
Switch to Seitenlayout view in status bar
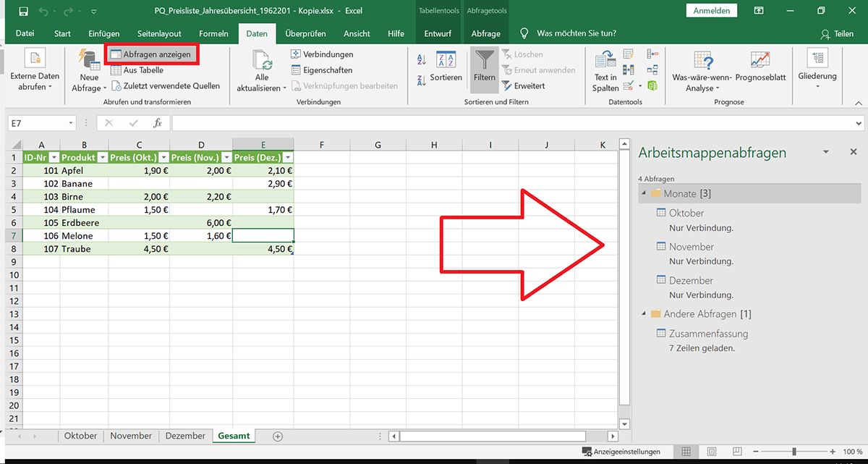point(712,452)
